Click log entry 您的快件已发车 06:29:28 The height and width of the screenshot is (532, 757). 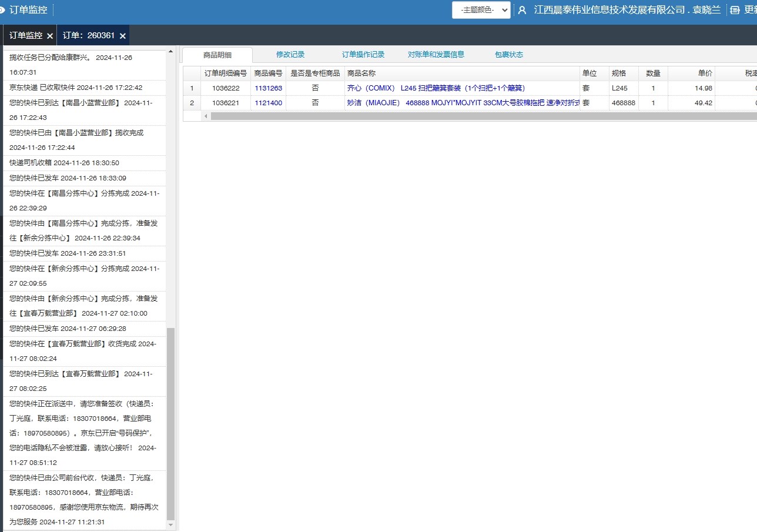[85, 329]
